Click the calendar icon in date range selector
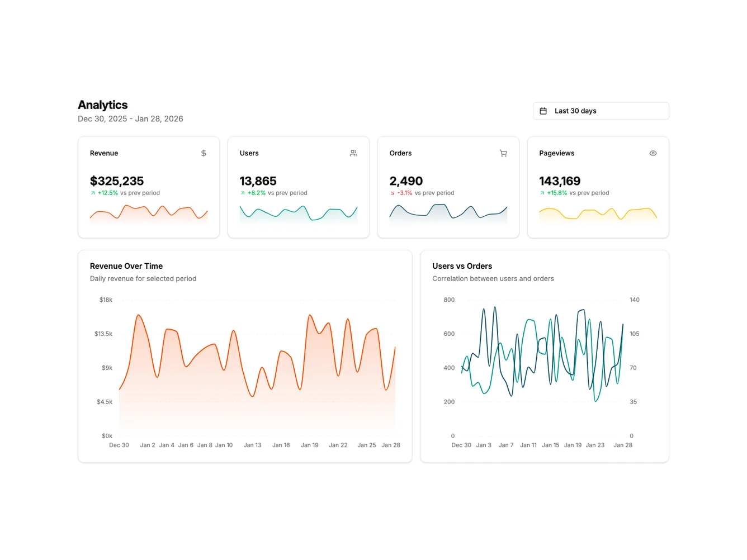Image resolution: width=747 pixels, height=560 pixels. [x=543, y=111]
